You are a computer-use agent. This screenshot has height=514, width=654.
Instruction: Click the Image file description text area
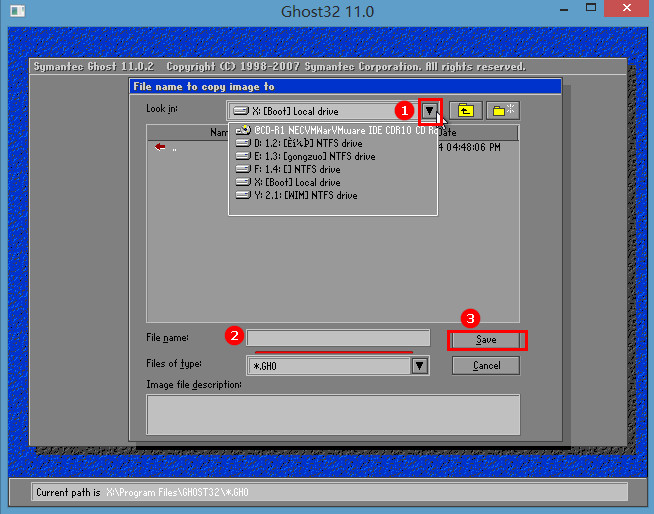pyautogui.click(x=333, y=415)
